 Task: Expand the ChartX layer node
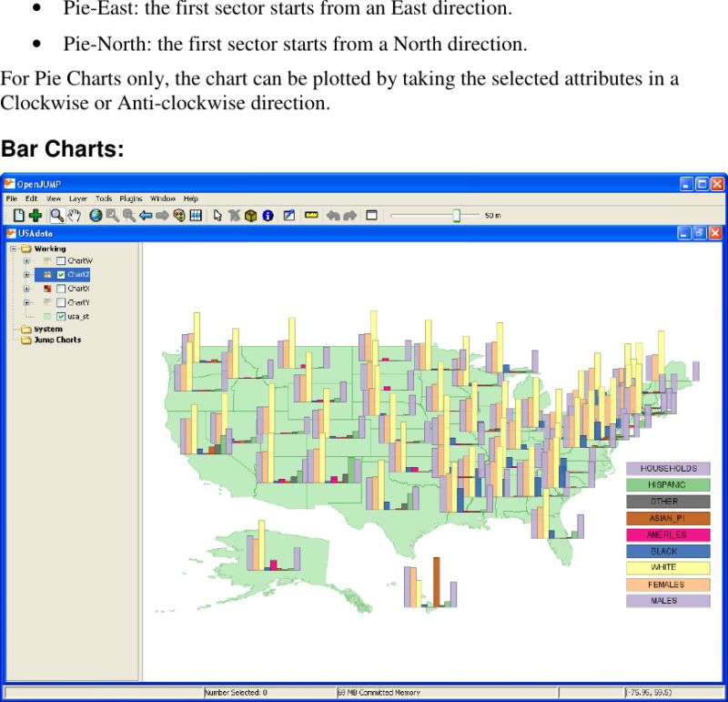click(26, 289)
